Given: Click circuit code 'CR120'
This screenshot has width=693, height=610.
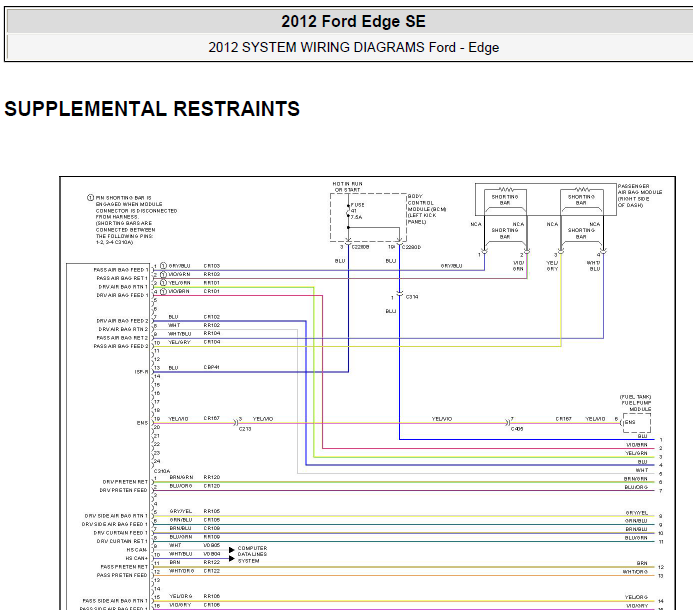Looking at the screenshot, I should click(212, 486).
